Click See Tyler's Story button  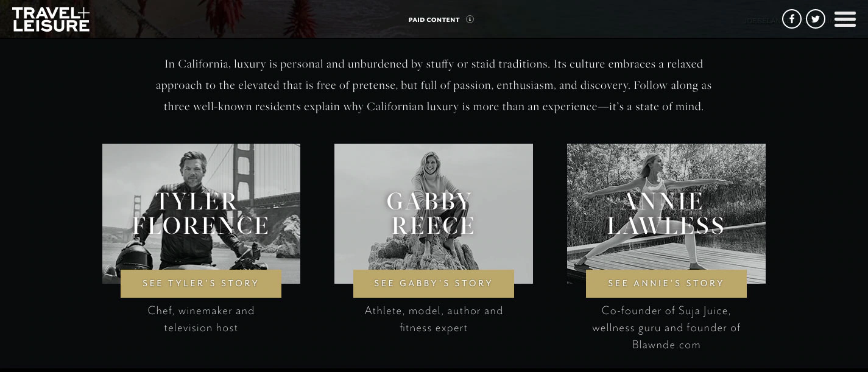point(201,284)
